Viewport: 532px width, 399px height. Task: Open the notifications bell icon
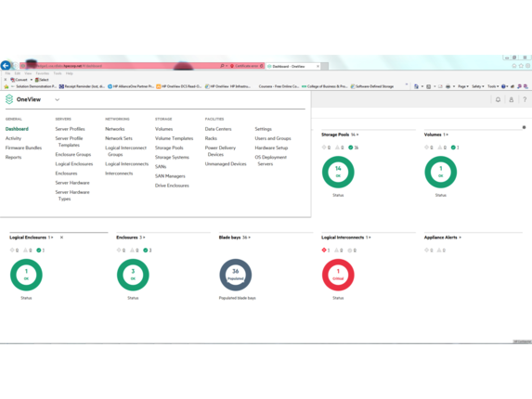(498, 99)
